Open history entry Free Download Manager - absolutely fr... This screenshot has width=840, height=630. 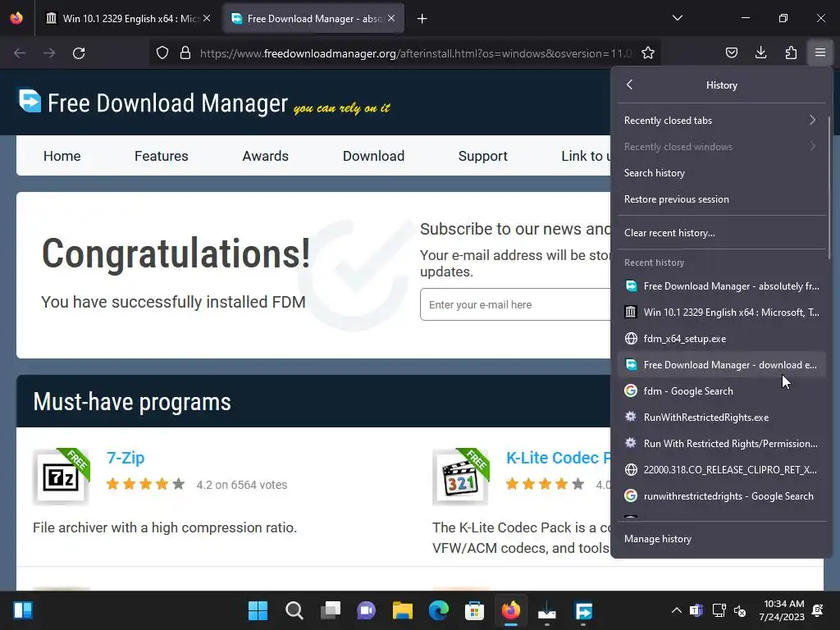[721, 286]
